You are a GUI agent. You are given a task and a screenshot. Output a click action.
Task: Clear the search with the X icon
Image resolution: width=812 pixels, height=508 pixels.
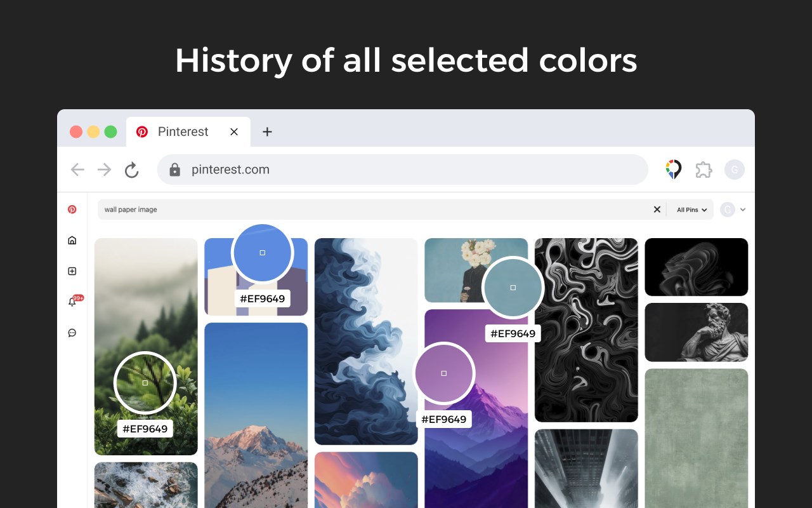point(657,210)
